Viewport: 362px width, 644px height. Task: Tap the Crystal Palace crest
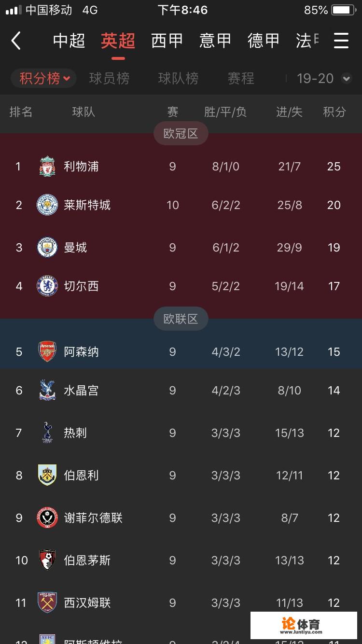pyautogui.click(x=47, y=391)
